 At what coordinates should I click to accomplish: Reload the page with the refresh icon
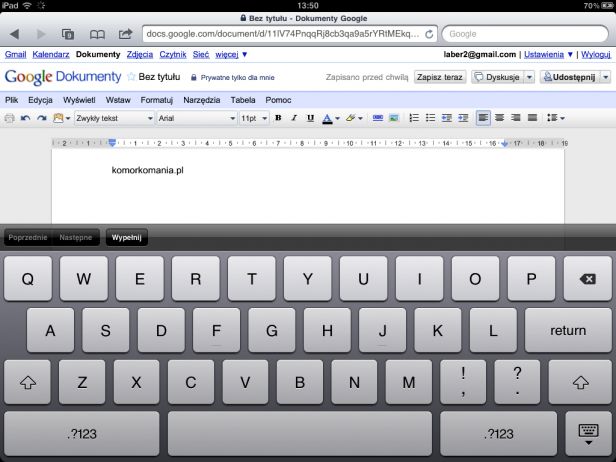[429, 34]
